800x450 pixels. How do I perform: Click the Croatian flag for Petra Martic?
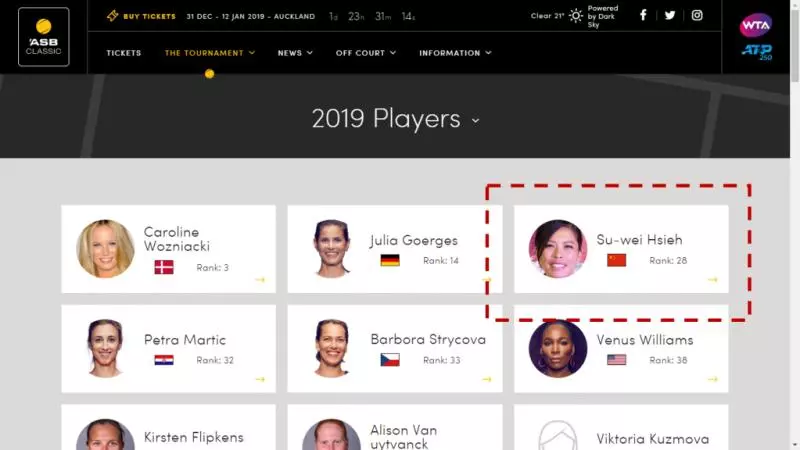click(164, 360)
